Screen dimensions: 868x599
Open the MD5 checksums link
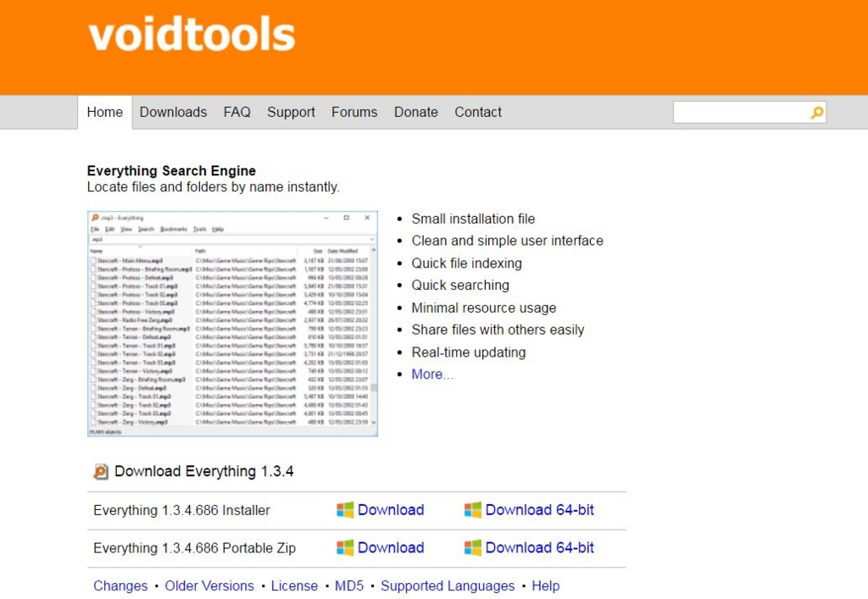coord(349,585)
